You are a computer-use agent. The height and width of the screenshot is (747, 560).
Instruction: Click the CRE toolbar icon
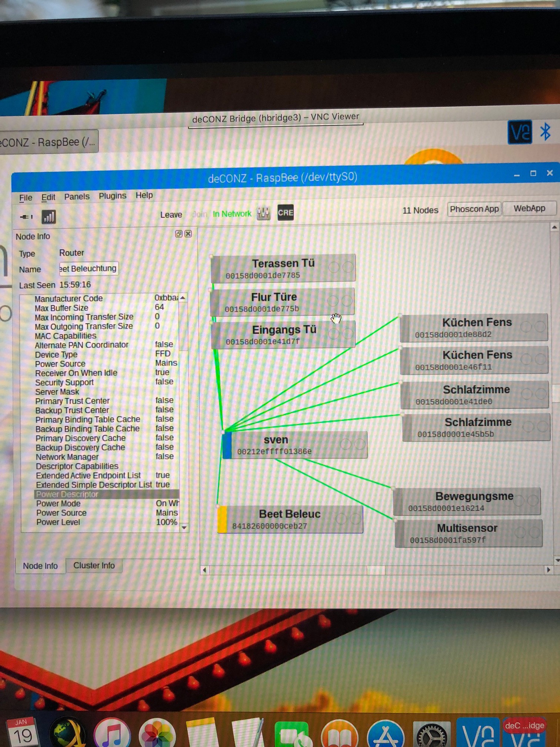(x=285, y=213)
